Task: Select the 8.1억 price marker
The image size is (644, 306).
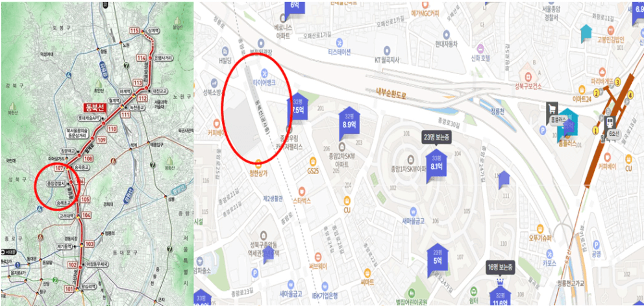Action: (x=436, y=165)
